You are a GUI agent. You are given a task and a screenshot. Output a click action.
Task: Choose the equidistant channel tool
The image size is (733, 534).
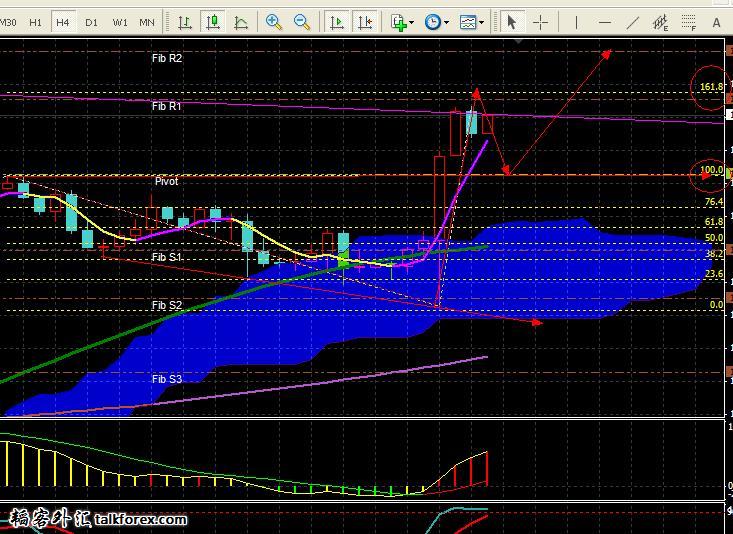tap(660, 21)
